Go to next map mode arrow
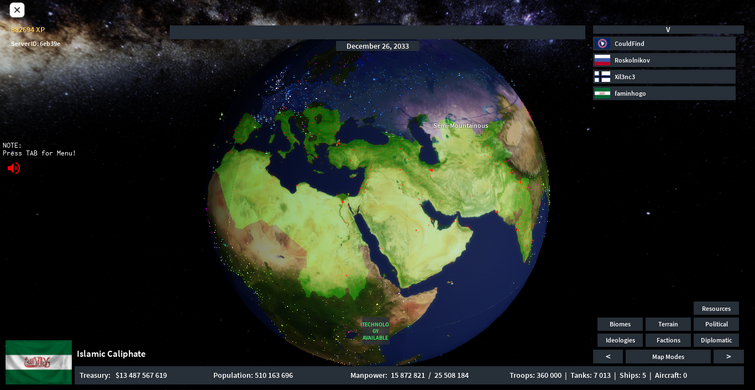Image resolution: width=755 pixels, height=390 pixels. [728, 357]
